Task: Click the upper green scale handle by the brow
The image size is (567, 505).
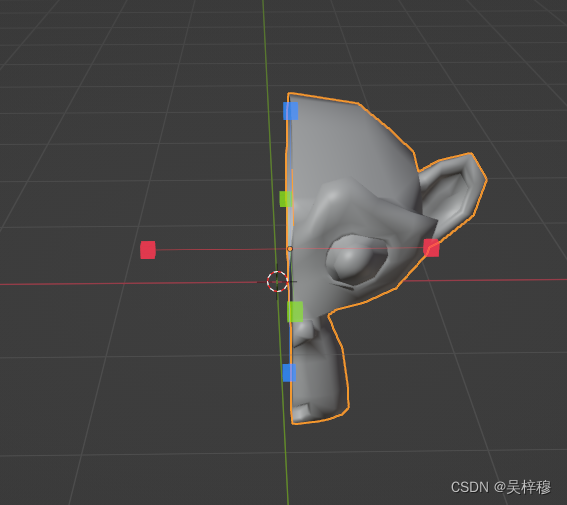Action: (286, 199)
